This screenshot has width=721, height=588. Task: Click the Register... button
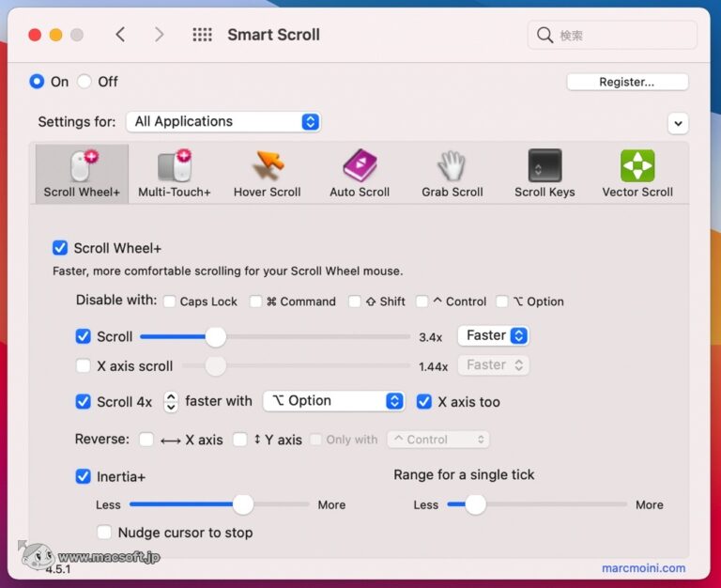(x=627, y=82)
